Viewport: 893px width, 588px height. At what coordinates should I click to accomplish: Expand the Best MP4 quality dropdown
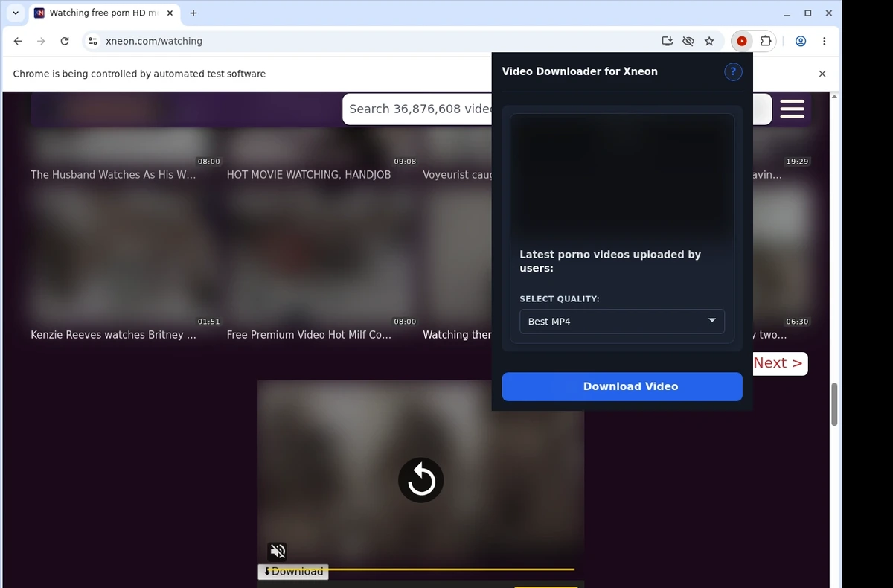(x=622, y=321)
